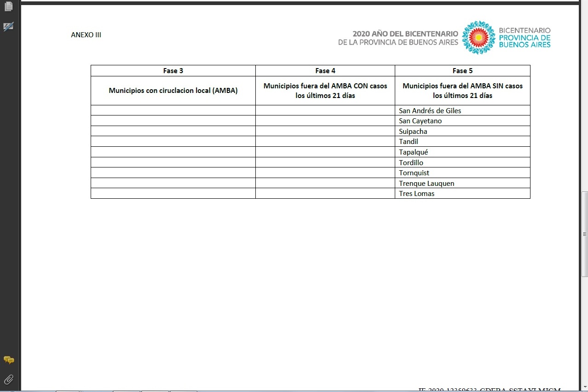Click the Fase 4 column header
The width and height of the screenshot is (588, 392).
tap(325, 71)
